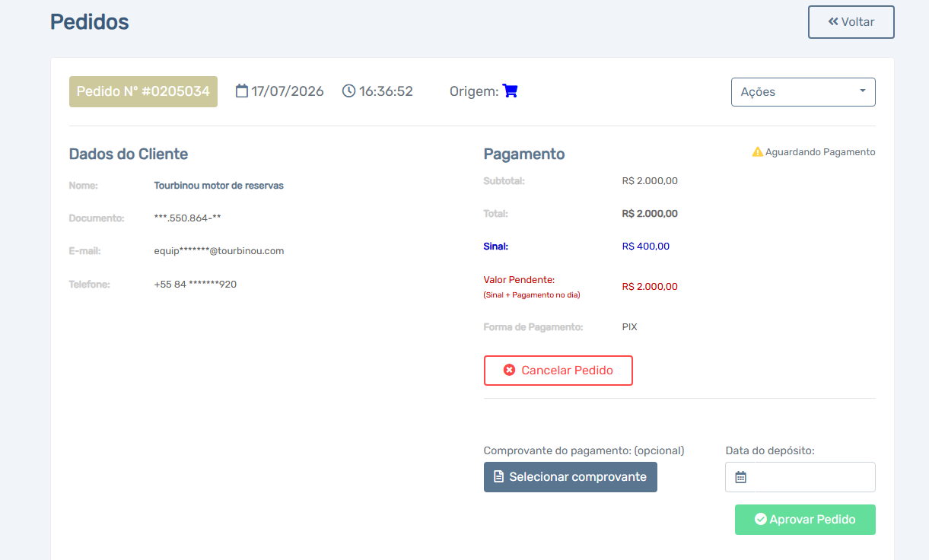Image resolution: width=929 pixels, height=560 pixels.
Task: Click the Aguardando Pagamento status text
Action: [x=820, y=152]
